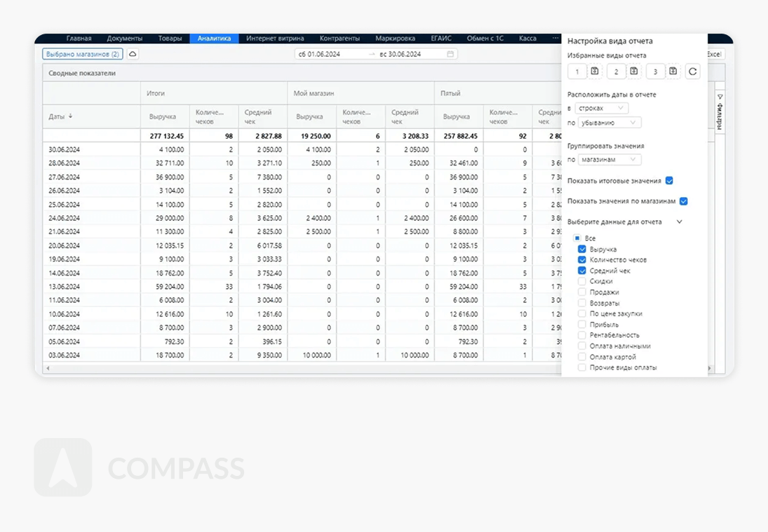Open the убыванию sort order dropdown
This screenshot has height=532, width=768.
pos(609,123)
